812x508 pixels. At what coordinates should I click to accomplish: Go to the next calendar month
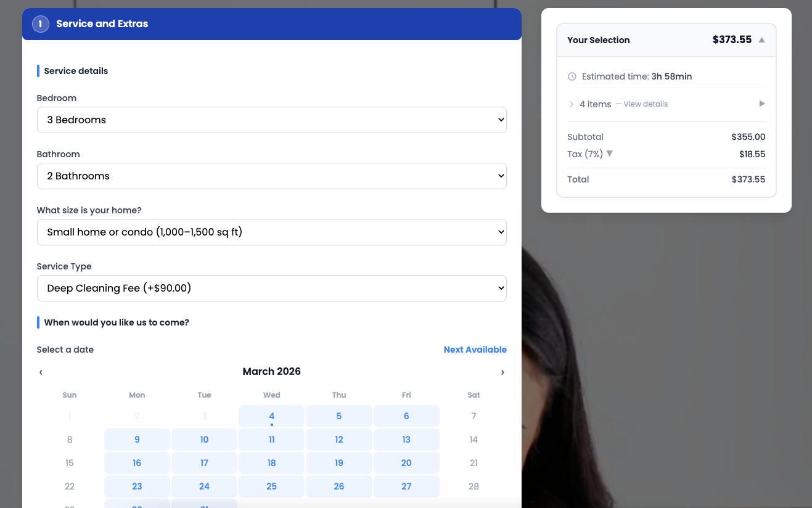pos(502,372)
